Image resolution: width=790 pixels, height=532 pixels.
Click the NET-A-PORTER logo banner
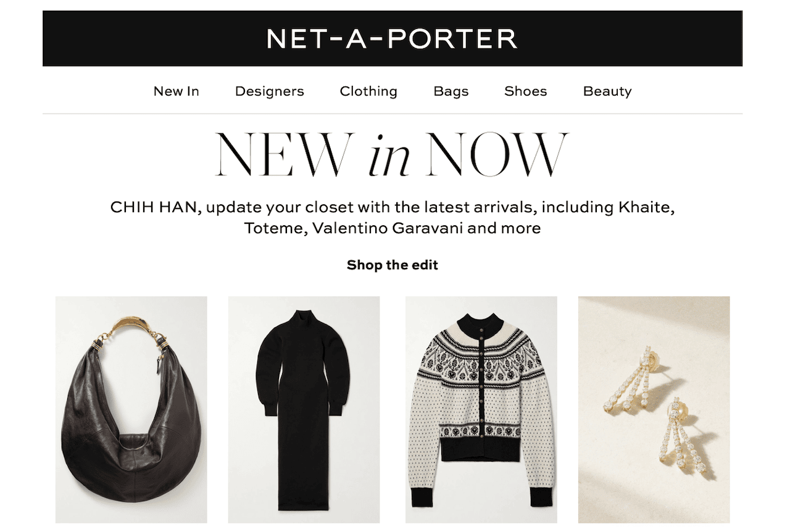pos(393,38)
